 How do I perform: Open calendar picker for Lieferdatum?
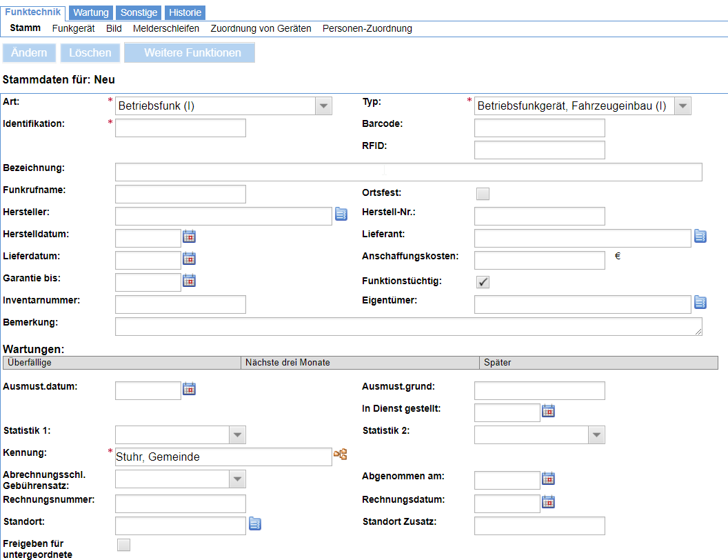189,258
